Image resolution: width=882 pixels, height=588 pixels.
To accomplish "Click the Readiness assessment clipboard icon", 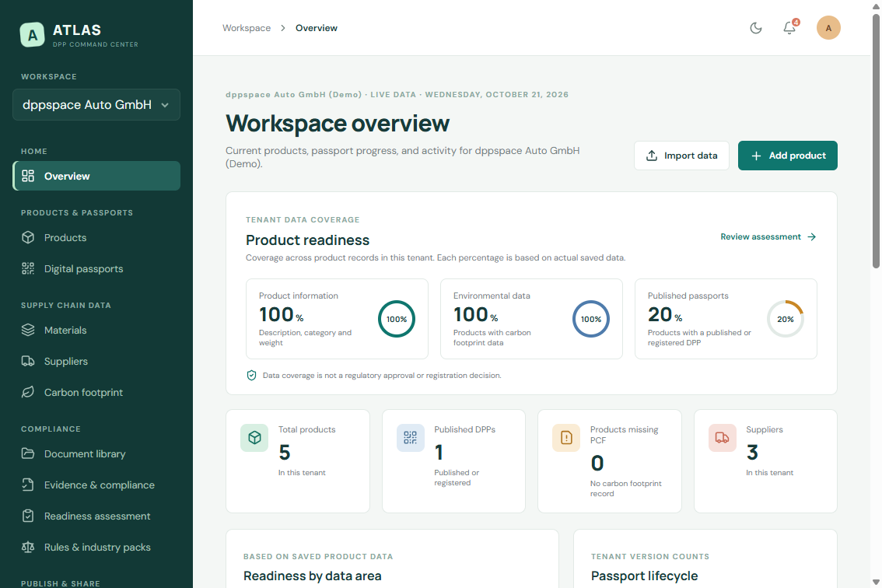I will (28, 516).
